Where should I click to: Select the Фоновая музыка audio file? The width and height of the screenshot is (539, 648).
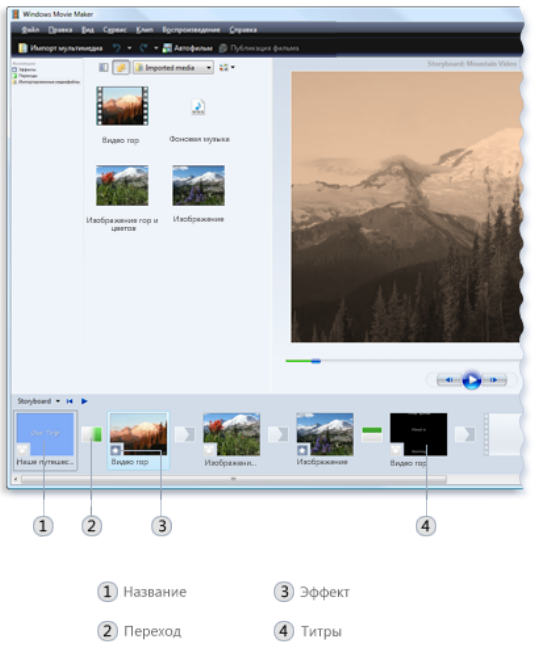(199, 107)
